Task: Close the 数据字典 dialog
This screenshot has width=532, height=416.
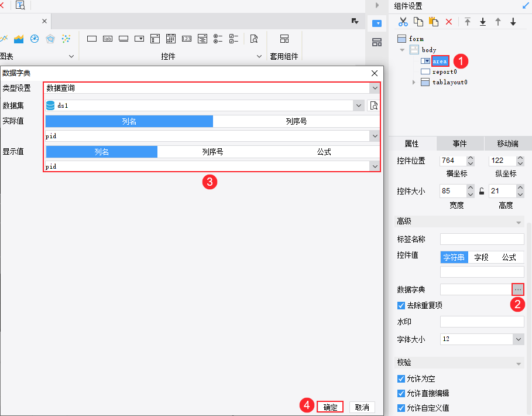Action: 375,73
